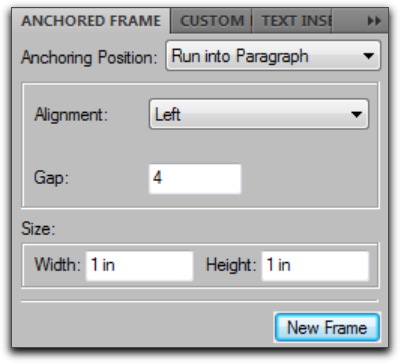
Task: Focus the Gap input field
Action: pyautogui.click(x=195, y=179)
